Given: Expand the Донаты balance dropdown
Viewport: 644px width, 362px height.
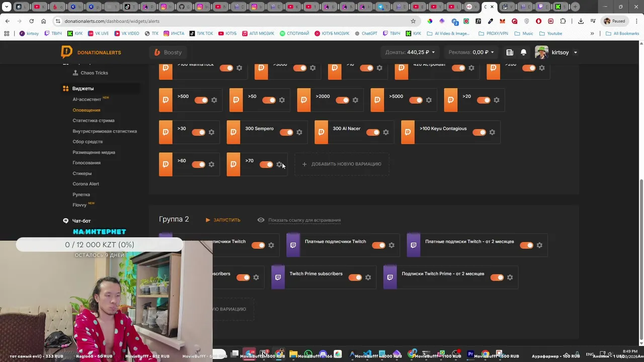Looking at the screenshot, I should click(x=410, y=52).
